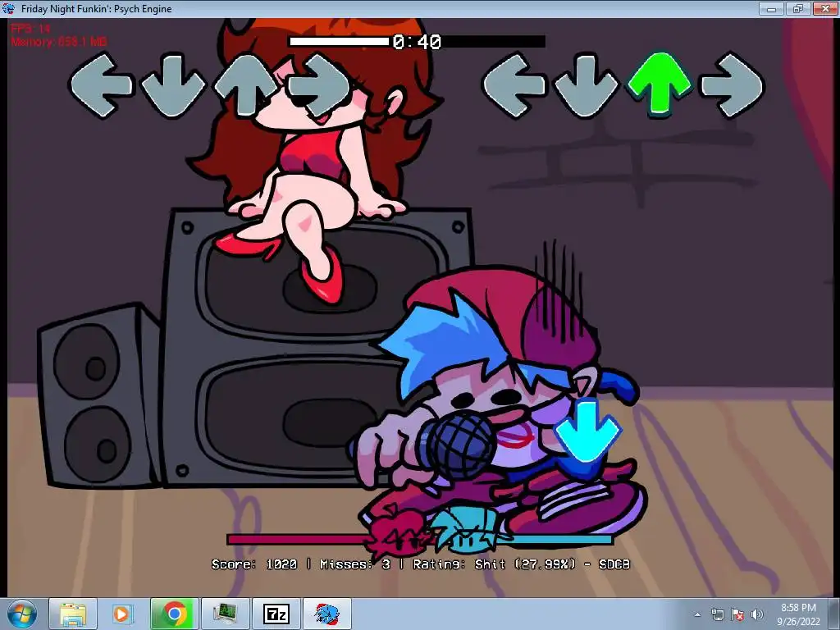Show hidden system tray icons

(x=697, y=614)
